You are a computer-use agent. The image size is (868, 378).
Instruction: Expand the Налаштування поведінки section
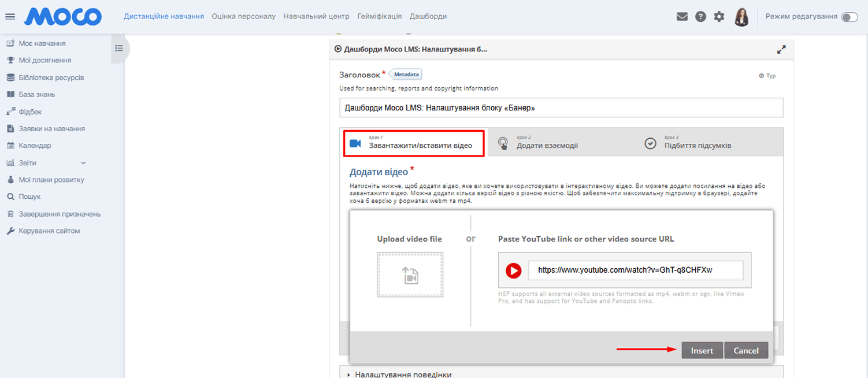pos(402,374)
